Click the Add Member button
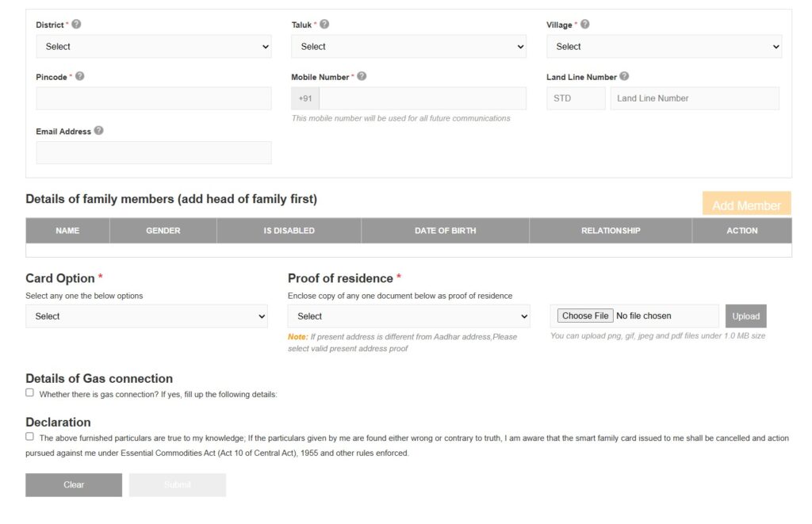Screen dimensions: 812x524 tap(746, 204)
